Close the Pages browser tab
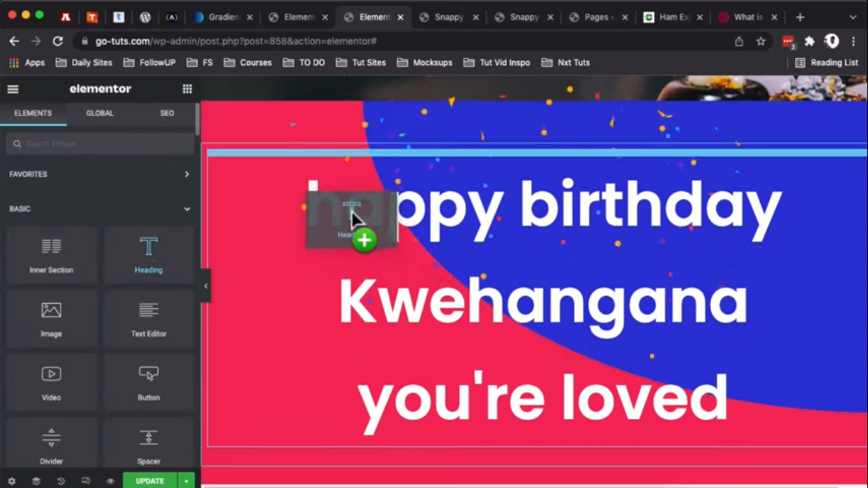Viewport: 868px width, 488px height. tap(624, 17)
